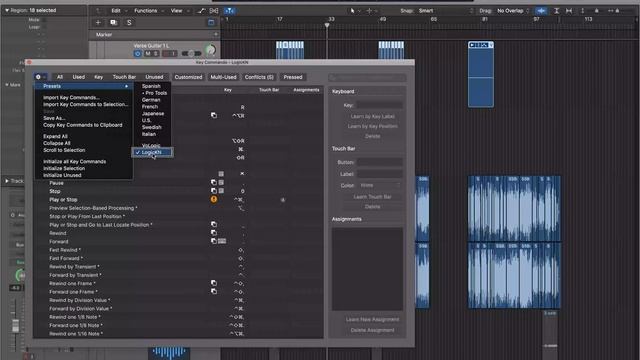Click the copy icon on the Rewind row
Image resolution: width=640 pixels, height=360 pixels.
(213, 233)
